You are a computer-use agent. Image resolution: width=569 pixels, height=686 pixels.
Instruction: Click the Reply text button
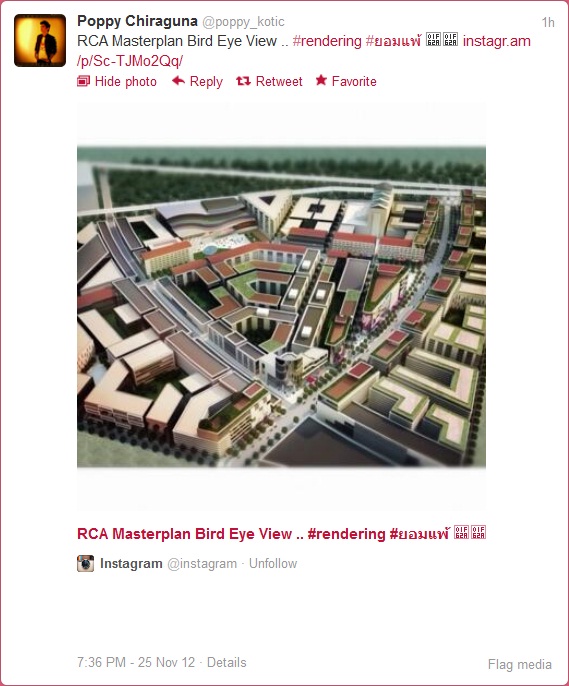[206, 81]
